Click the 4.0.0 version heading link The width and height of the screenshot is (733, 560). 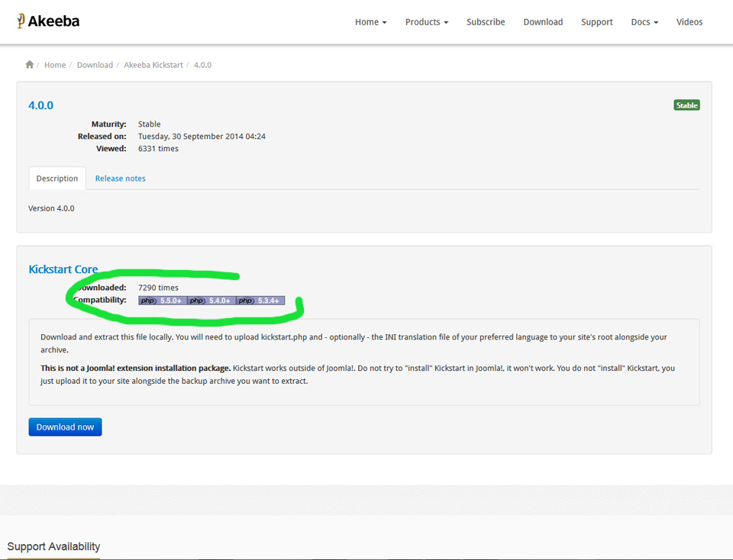tap(40, 105)
